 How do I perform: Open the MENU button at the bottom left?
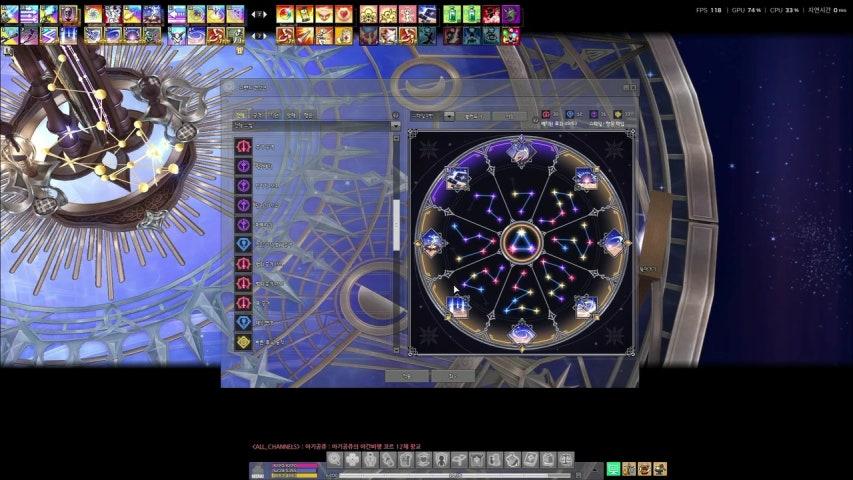[257, 471]
